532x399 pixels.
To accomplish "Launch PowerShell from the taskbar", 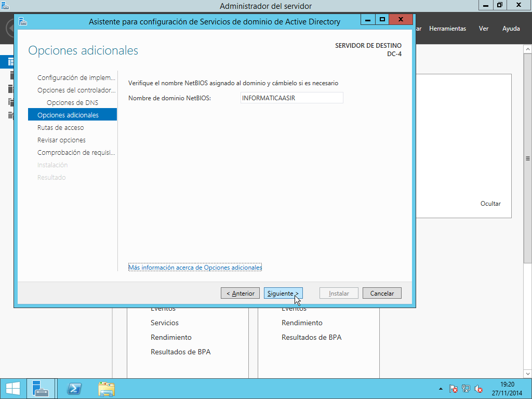I will click(74, 389).
